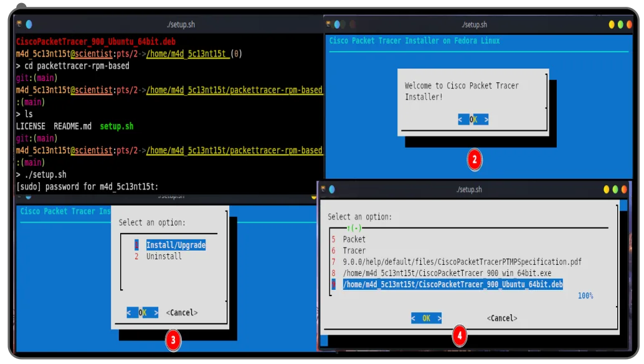Click yellow window button of top-right terminal
The height and width of the screenshot is (364, 644).
point(612,25)
